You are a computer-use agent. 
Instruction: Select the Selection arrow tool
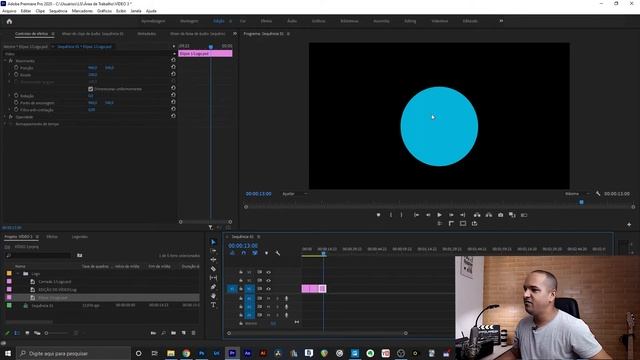click(213, 242)
